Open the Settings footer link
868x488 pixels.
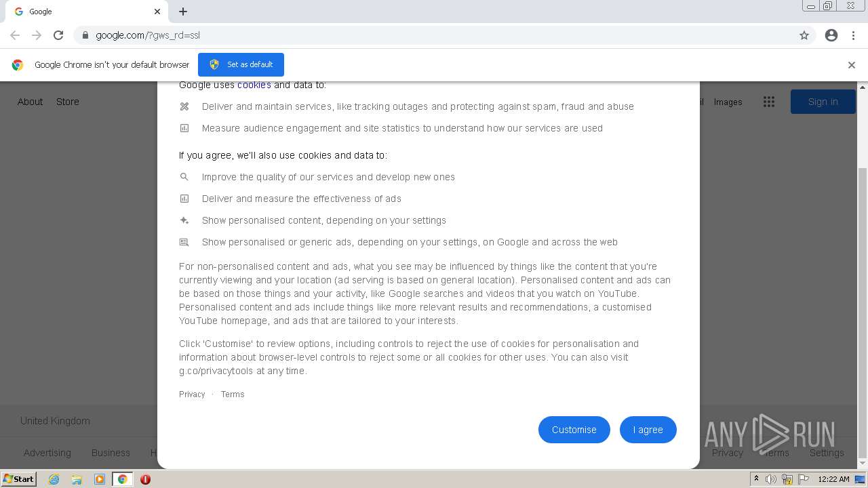coord(827,453)
